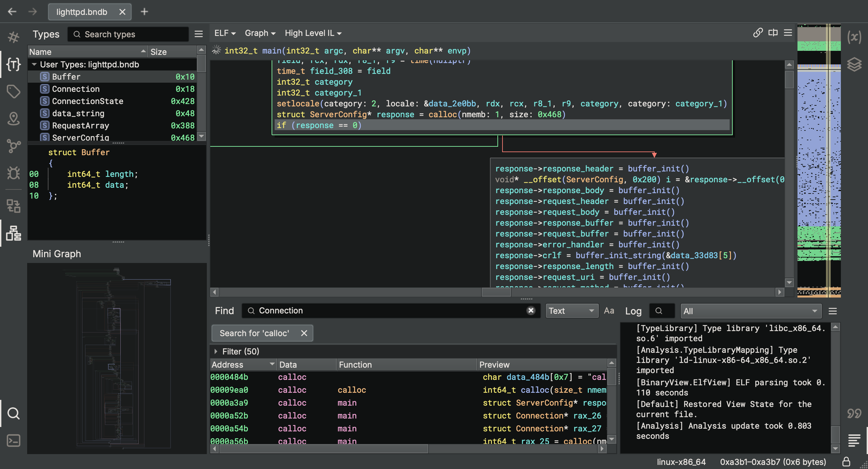Click the Search magnifier sidebar icon
The image size is (868, 469).
(14, 413)
